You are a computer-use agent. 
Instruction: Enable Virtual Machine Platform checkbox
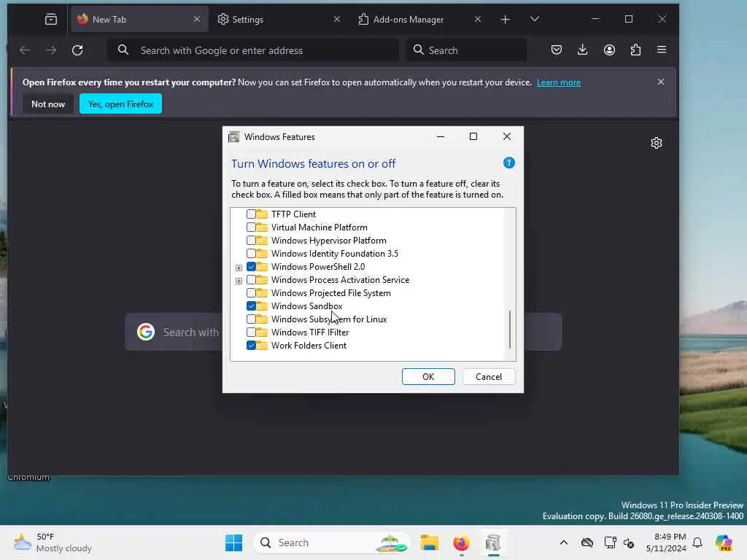tap(251, 227)
